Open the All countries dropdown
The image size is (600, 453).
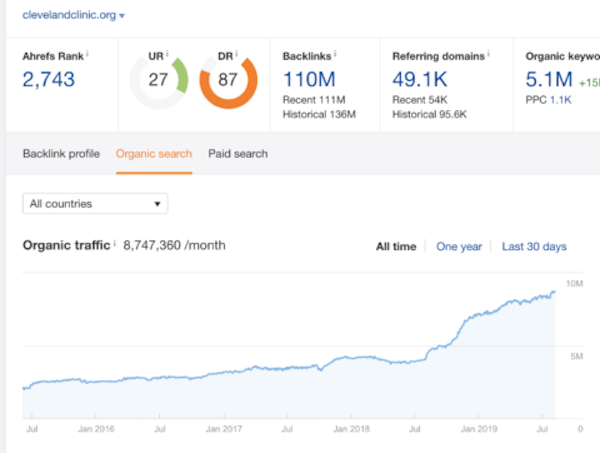click(x=95, y=204)
